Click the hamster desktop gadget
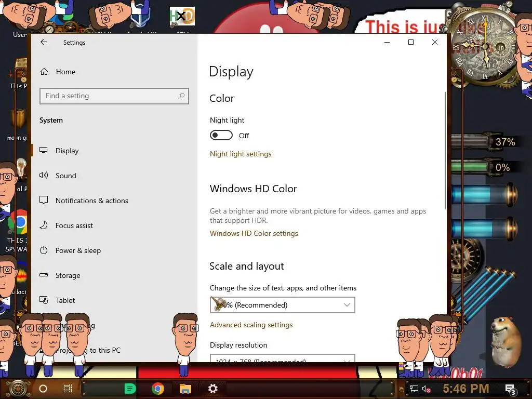This screenshot has width=532, height=399. tap(506, 342)
